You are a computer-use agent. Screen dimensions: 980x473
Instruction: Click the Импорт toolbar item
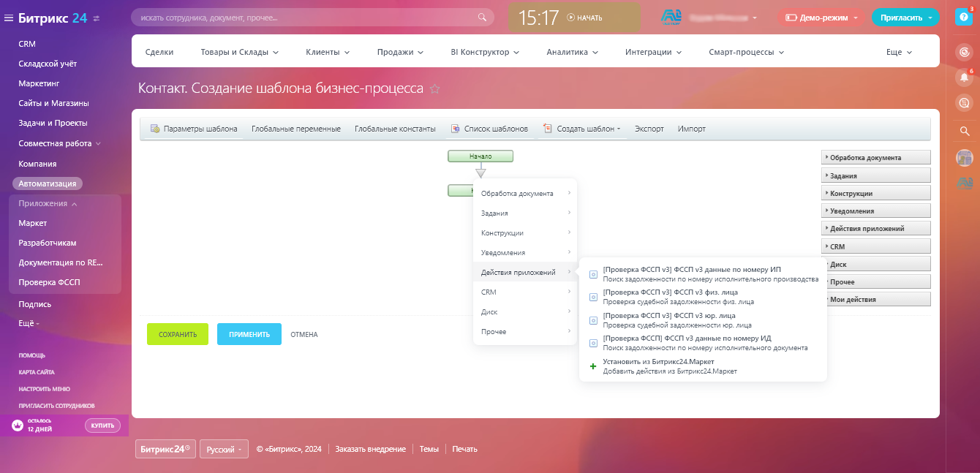coord(692,129)
